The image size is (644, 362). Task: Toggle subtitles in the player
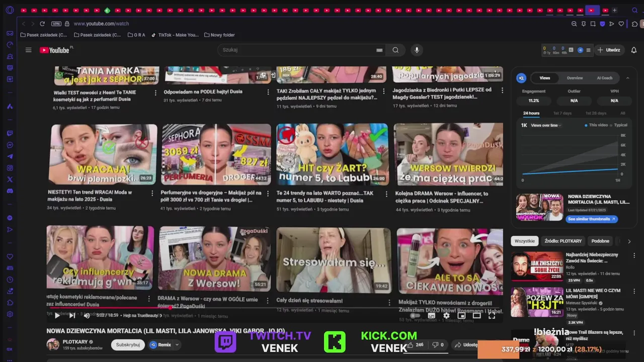431,316
